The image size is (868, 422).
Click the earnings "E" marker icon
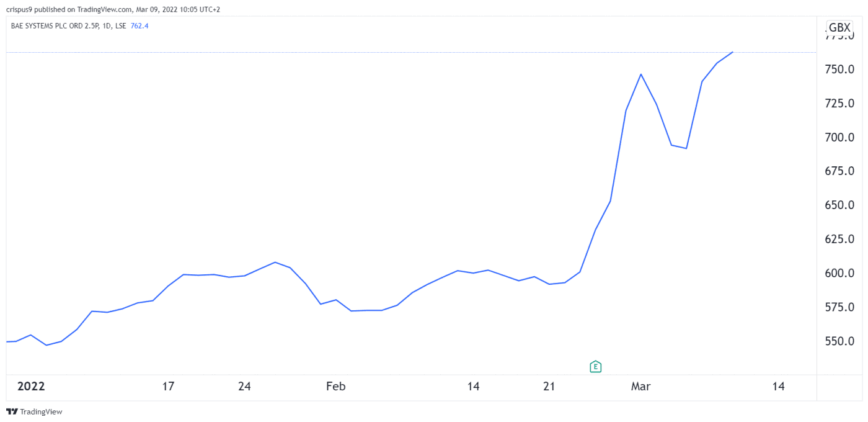595,366
